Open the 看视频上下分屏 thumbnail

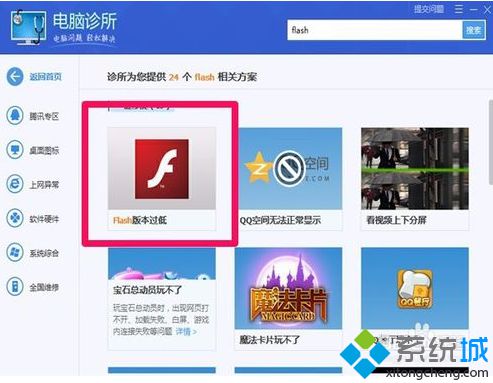415,169
